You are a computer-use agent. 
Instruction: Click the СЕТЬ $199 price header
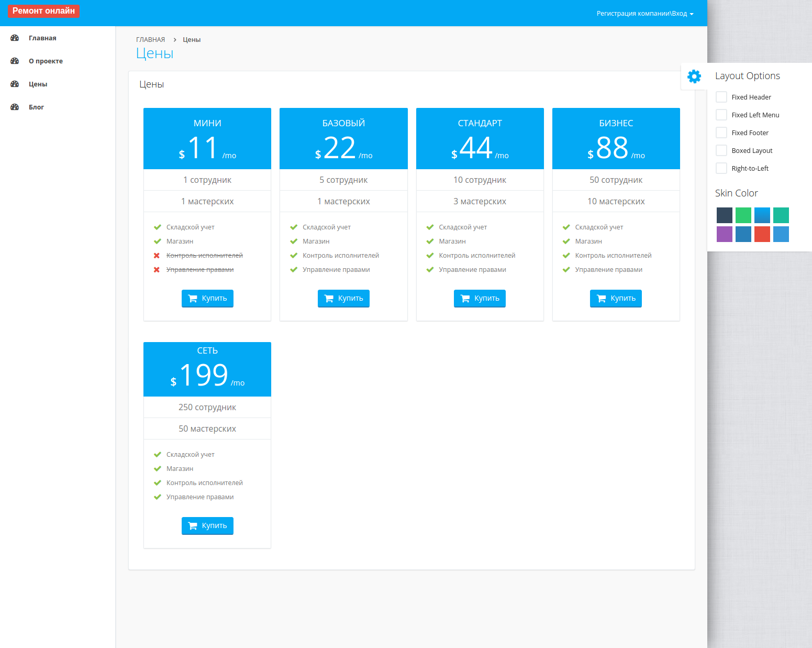click(207, 369)
